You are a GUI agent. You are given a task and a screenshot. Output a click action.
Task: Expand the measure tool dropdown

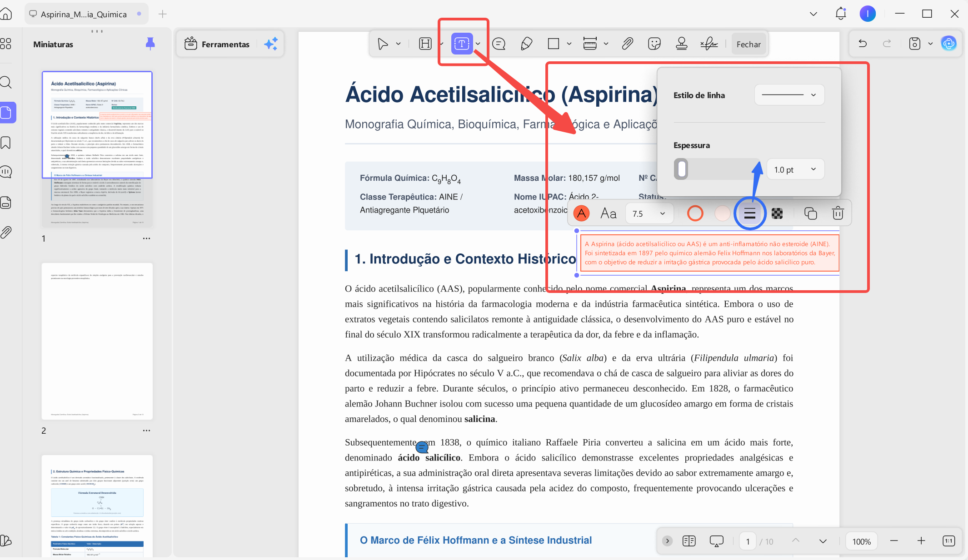[x=606, y=44]
